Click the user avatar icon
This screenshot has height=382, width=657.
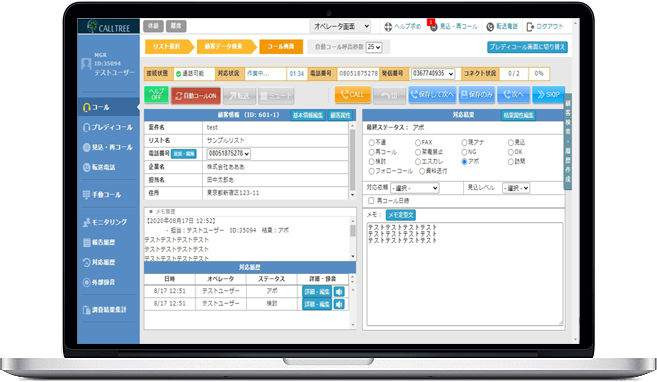point(86,64)
